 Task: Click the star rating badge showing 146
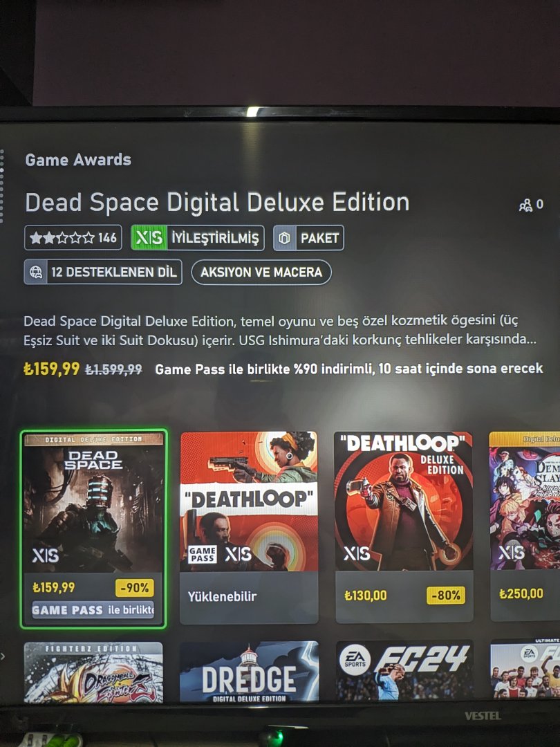coord(73,237)
